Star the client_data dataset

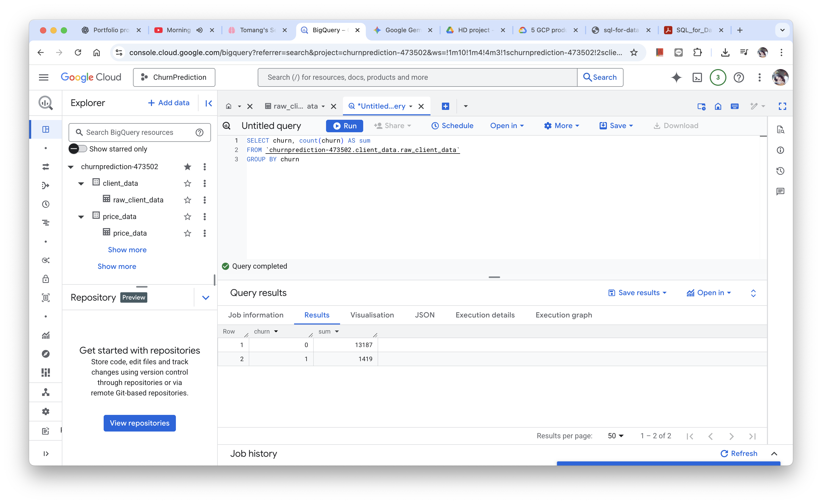[x=188, y=183]
